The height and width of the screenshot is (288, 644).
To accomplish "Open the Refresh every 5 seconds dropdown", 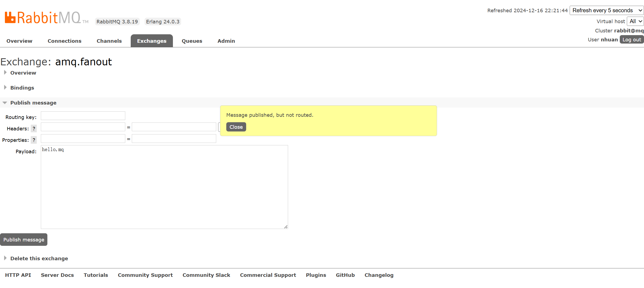I will [x=607, y=10].
